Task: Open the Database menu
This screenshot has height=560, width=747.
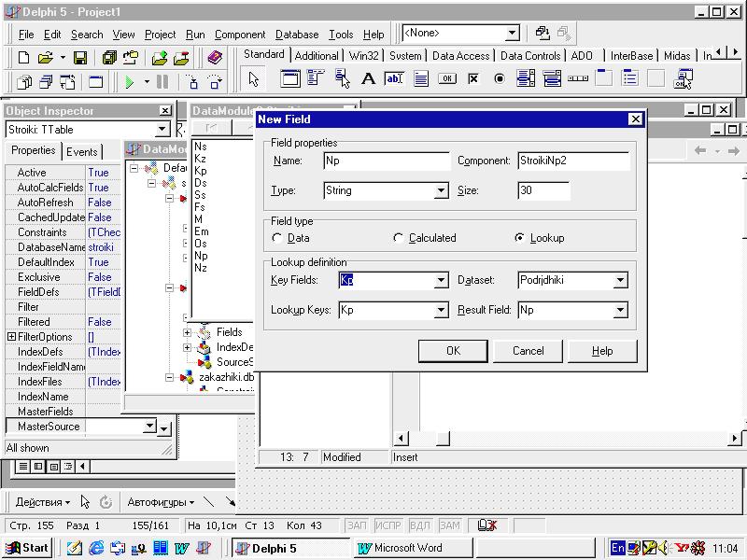Action: pos(297,35)
